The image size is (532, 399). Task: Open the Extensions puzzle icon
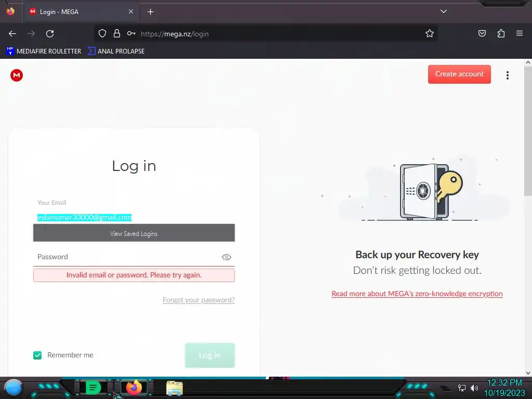coord(501,33)
